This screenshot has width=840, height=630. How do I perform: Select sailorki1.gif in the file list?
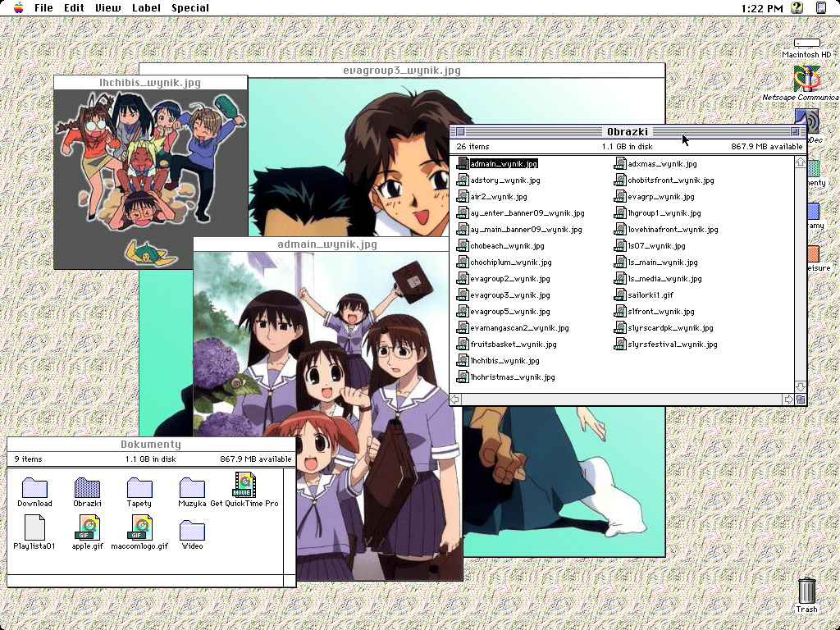[x=650, y=295]
